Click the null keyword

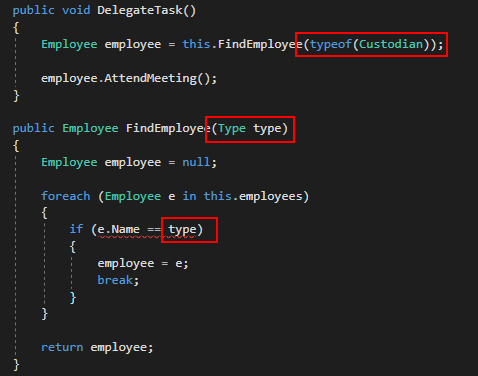[x=196, y=162]
